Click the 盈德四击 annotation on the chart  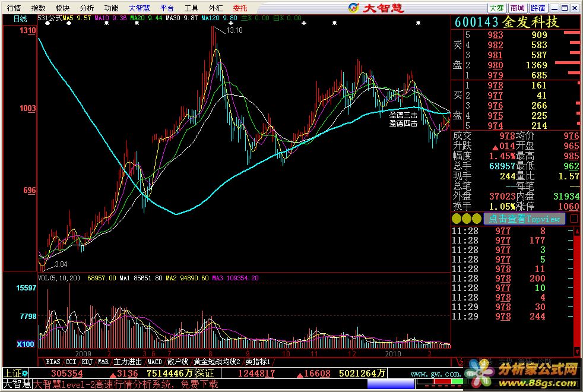click(x=403, y=124)
